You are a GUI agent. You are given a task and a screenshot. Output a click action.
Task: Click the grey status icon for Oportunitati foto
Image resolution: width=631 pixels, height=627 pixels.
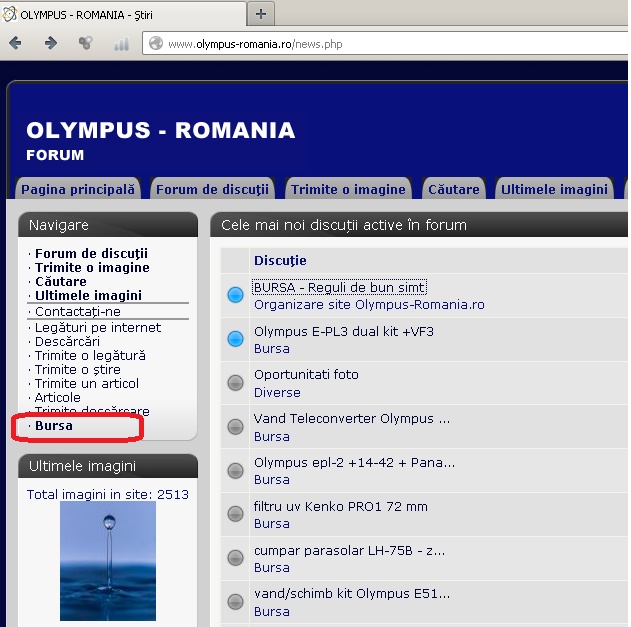pyautogui.click(x=235, y=383)
